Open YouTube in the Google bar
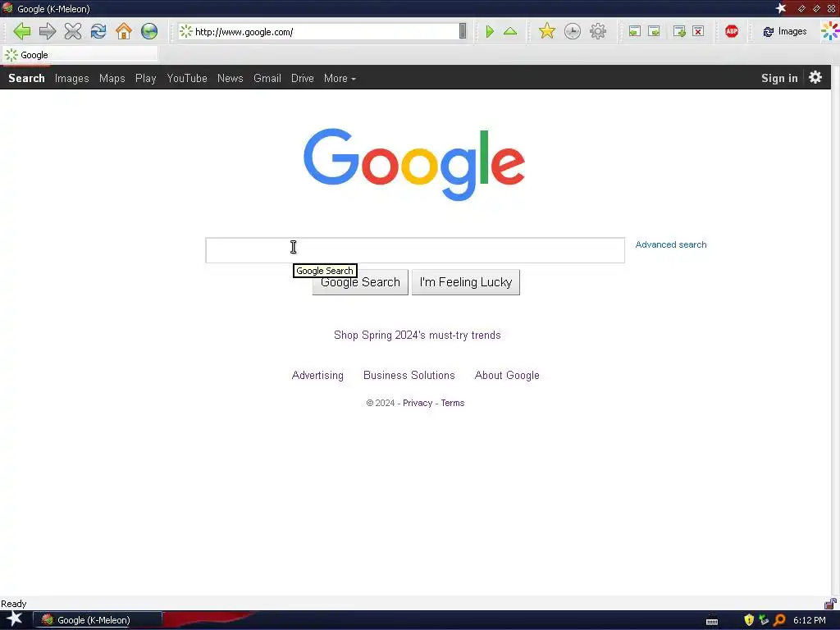The height and width of the screenshot is (630, 840). pos(187,78)
